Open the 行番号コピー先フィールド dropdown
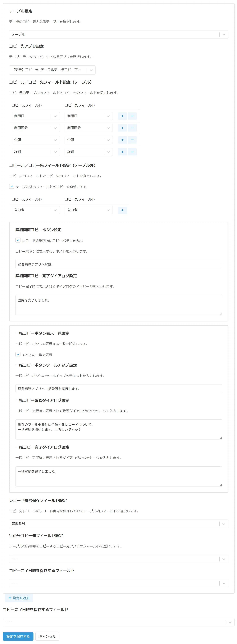Image resolution: width=237 pixels, height=644 pixels. (118, 559)
